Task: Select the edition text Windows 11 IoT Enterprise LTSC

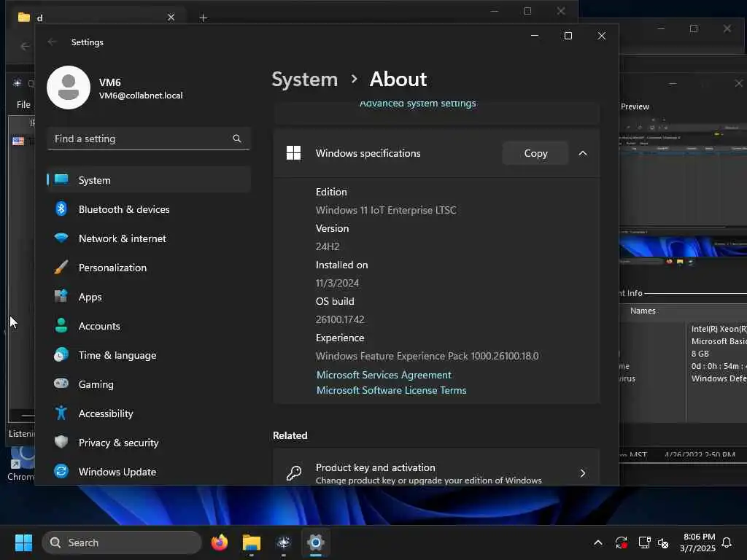Action: point(386,210)
